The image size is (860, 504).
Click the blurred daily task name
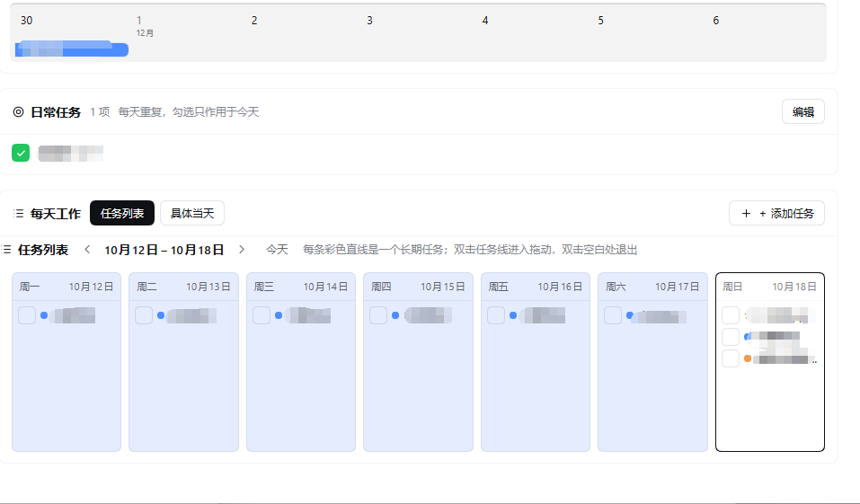[x=70, y=153]
